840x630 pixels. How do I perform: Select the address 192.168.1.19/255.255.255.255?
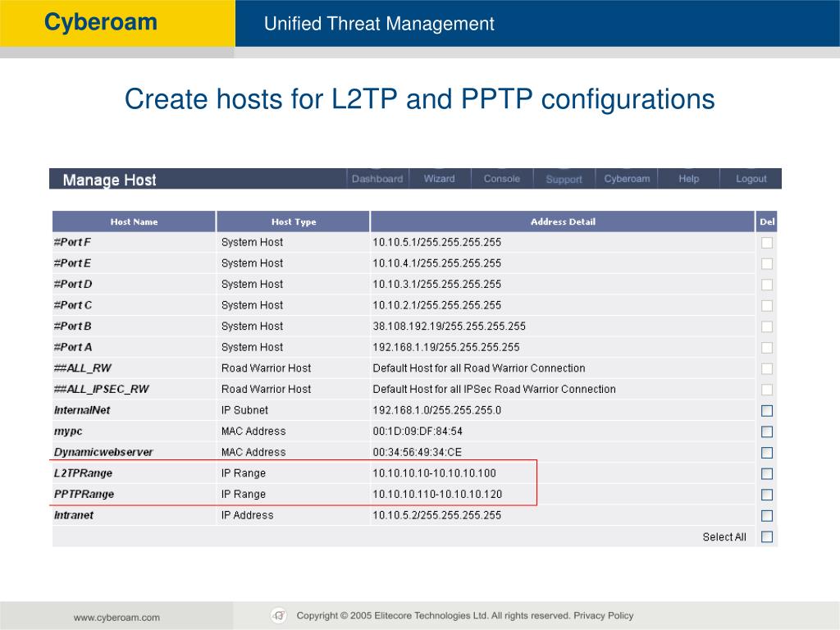click(446, 347)
